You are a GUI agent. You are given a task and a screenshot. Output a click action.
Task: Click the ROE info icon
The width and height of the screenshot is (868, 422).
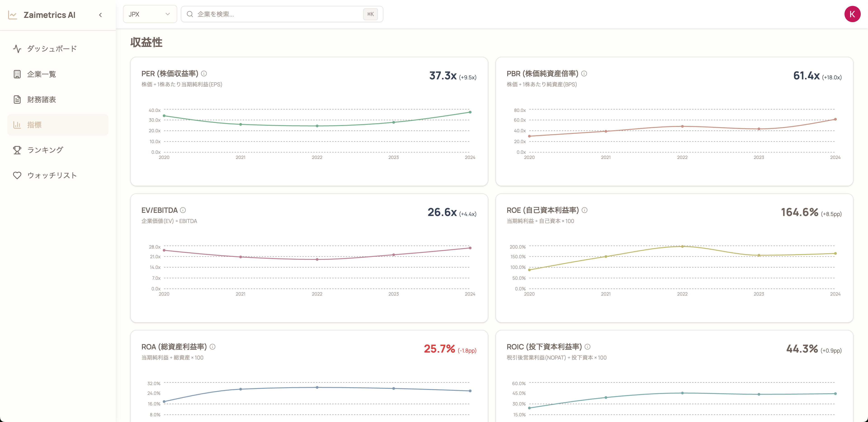[584, 210]
